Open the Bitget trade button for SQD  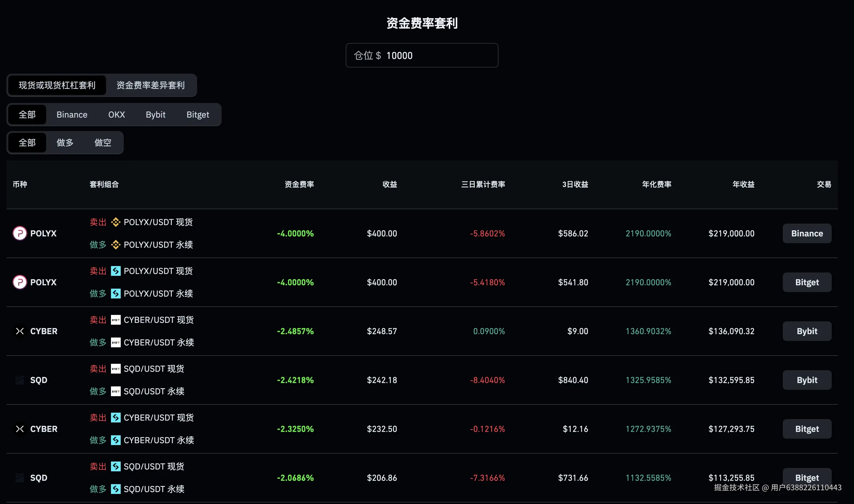coord(807,478)
